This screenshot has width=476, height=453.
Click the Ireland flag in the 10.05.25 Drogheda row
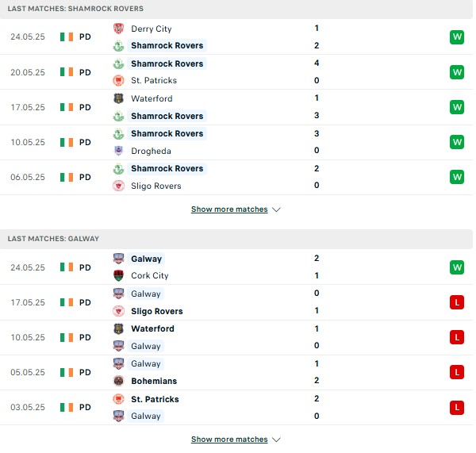[67, 142]
